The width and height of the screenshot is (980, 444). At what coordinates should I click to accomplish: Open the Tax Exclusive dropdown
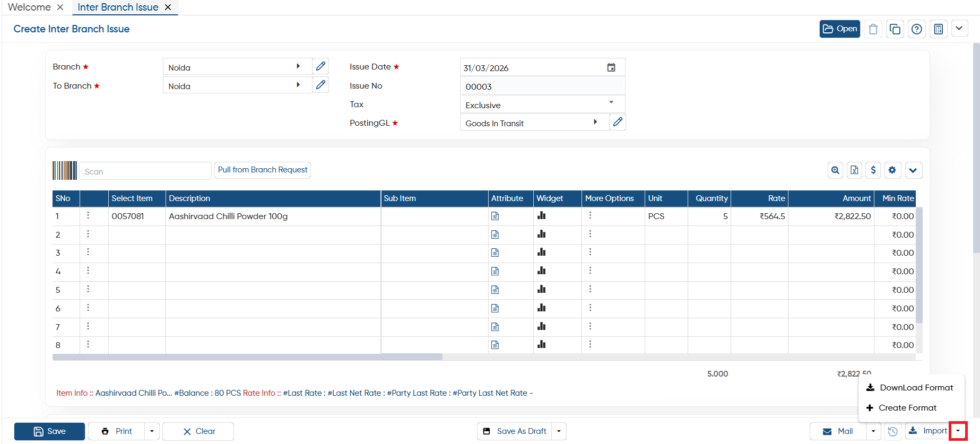pos(611,102)
